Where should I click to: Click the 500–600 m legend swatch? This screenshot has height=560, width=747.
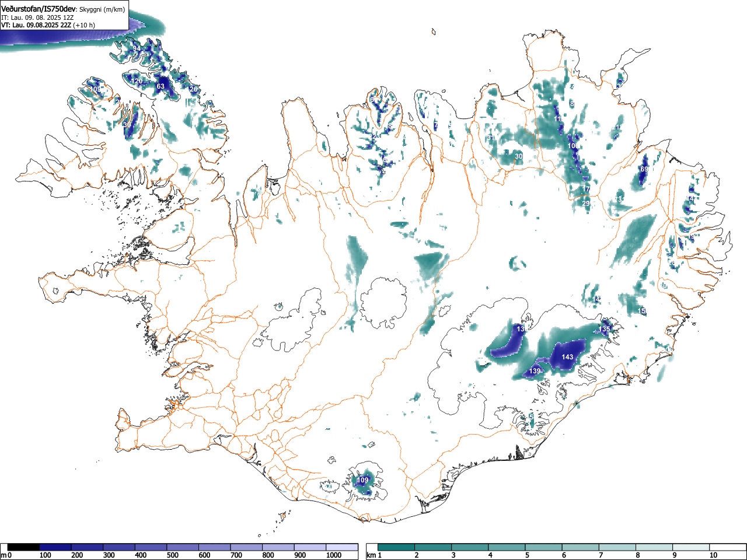coord(183,547)
